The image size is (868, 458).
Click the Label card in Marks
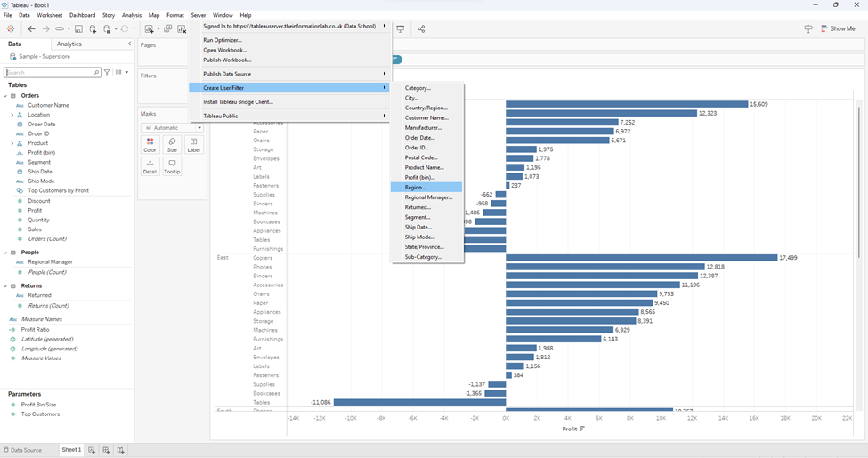click(194, 145)
